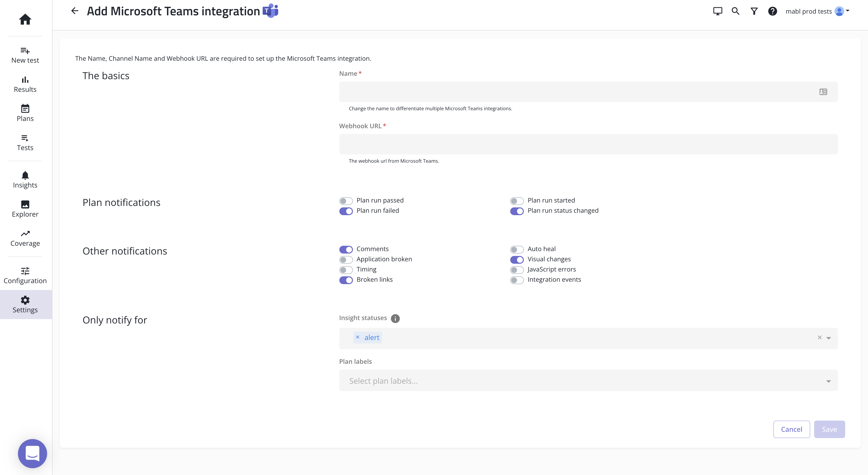Click the home icon in sidebar
This screenshot has width=868, height=475.
25,19
